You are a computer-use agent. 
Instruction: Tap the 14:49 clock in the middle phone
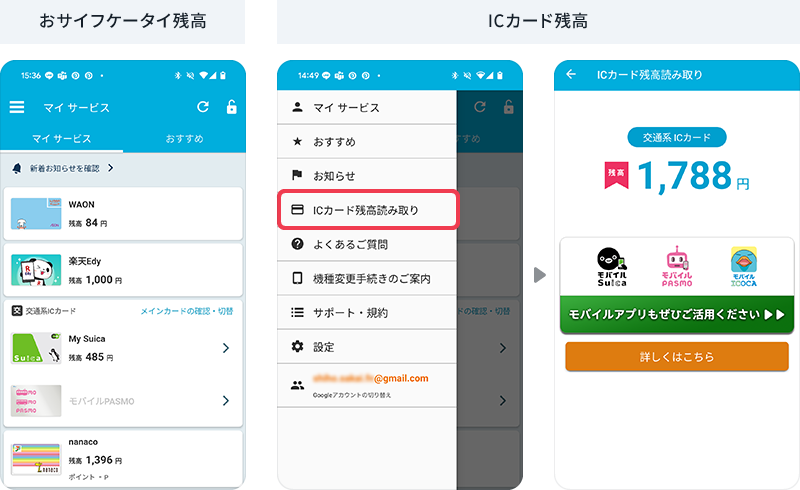tap(308, 76)
